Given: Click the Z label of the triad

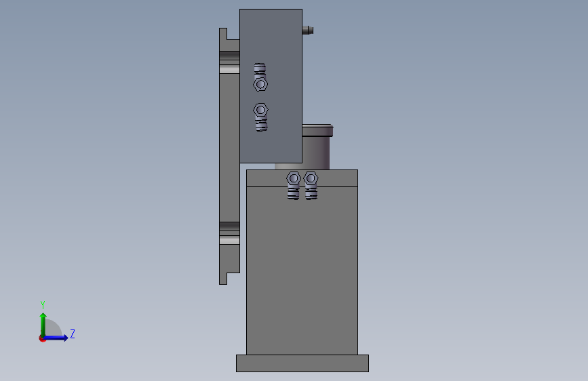Looking at the screenshot, I should (73, 334).
